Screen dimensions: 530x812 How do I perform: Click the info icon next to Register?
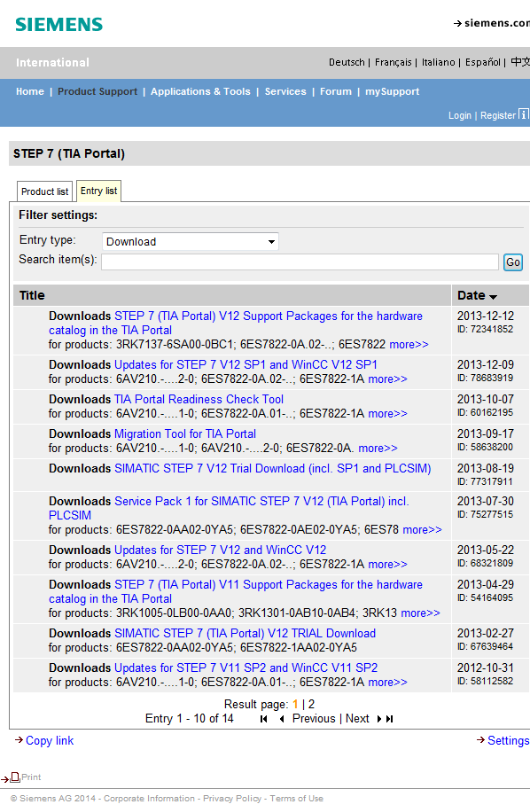pos(524,114)
